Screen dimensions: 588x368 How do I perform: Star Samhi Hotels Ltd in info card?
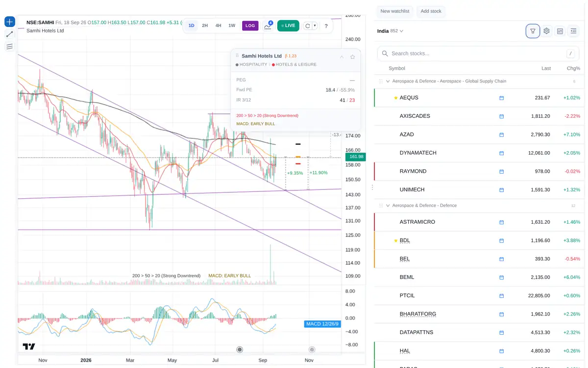[x=352, y=57]
